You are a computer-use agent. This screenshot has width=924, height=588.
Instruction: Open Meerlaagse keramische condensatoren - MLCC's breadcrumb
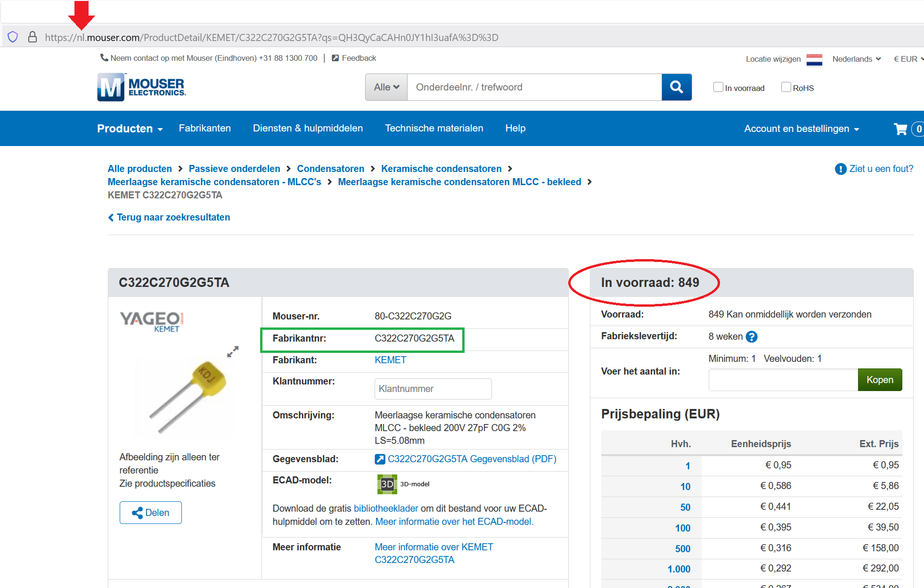[214, 182]
